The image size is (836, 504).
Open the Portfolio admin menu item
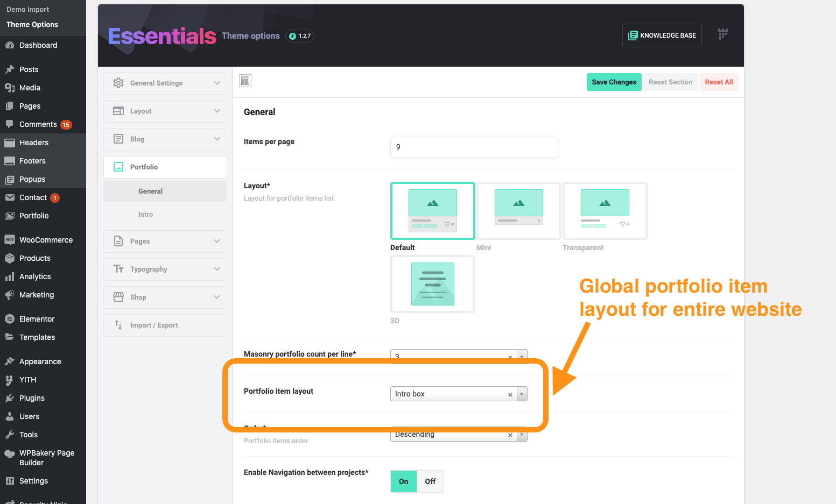click(34, 216)
